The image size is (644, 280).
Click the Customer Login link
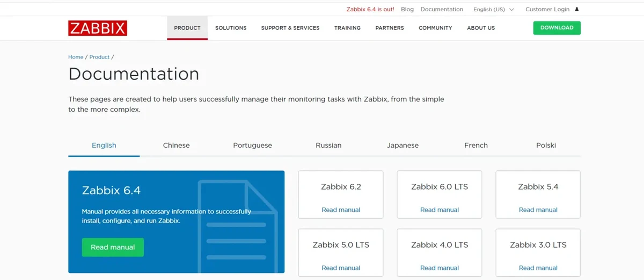547,9
